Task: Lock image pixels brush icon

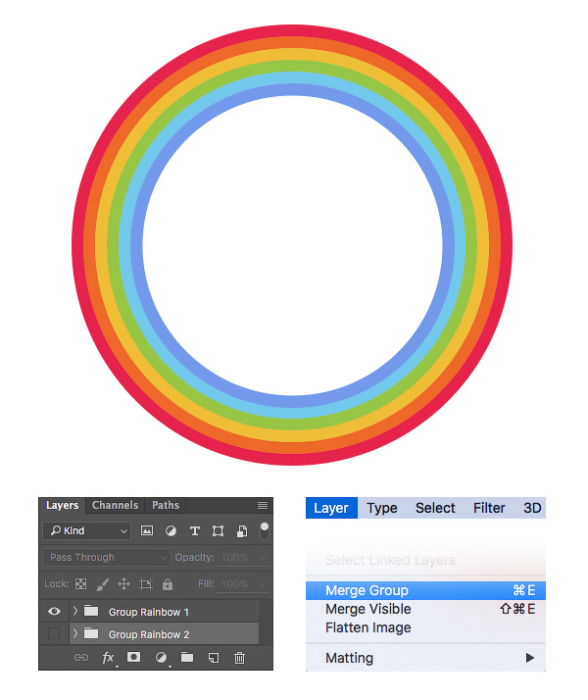Action: pos(103,584)
